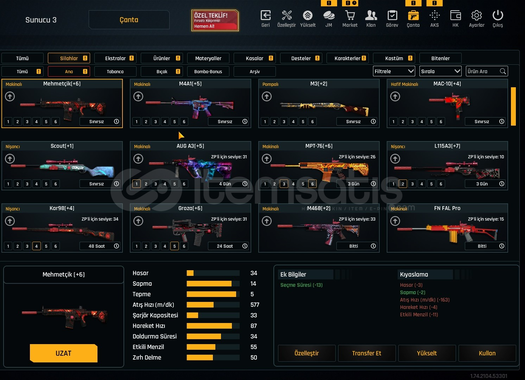525x380 pixels.
Task: Switch to the Tabanca sub-tab
Action: [116, 71]
